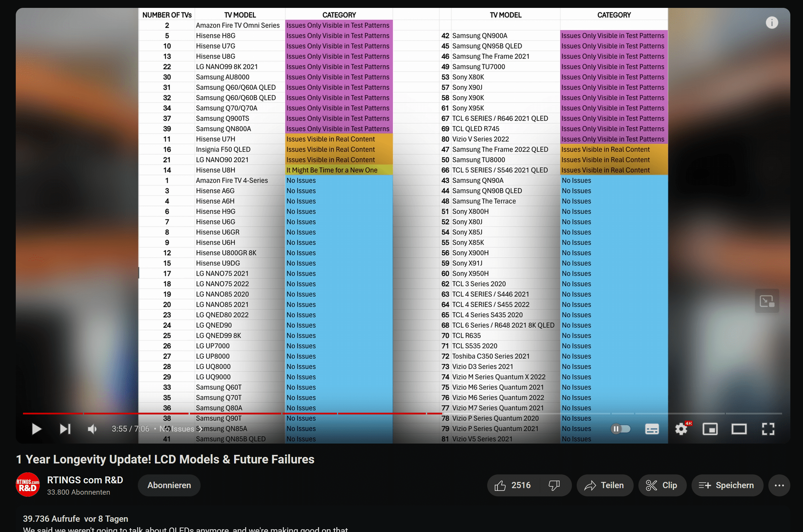Click the video title text

pyautogui.click(x=165, y=459)
